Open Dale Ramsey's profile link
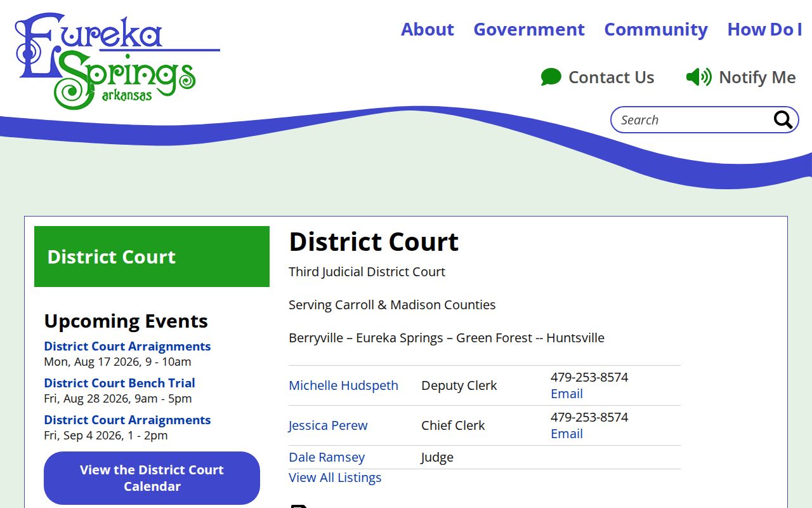This screenshot has width=812, height=508. tap(327, 457)
